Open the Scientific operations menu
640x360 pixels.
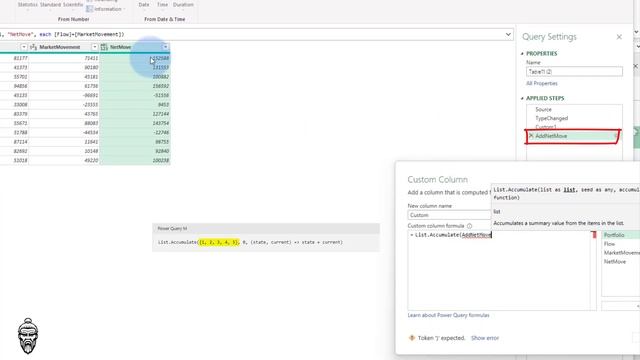[73, 4]
